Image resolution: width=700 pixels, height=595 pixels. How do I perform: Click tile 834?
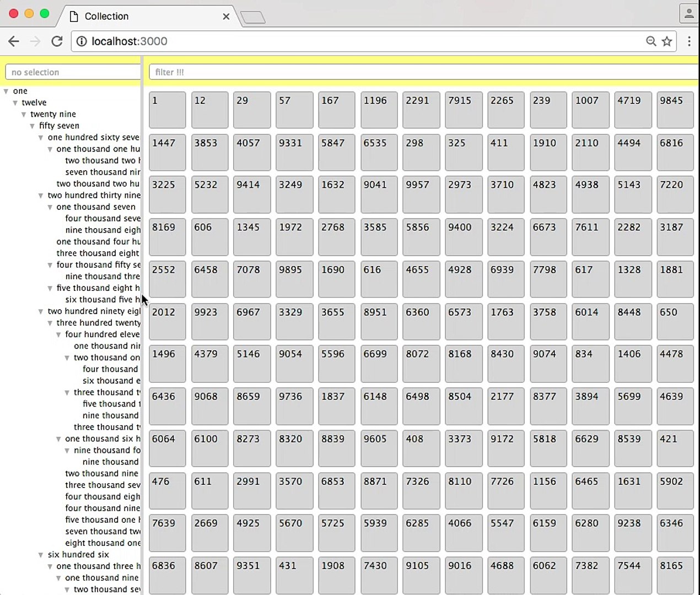[590, 364]
